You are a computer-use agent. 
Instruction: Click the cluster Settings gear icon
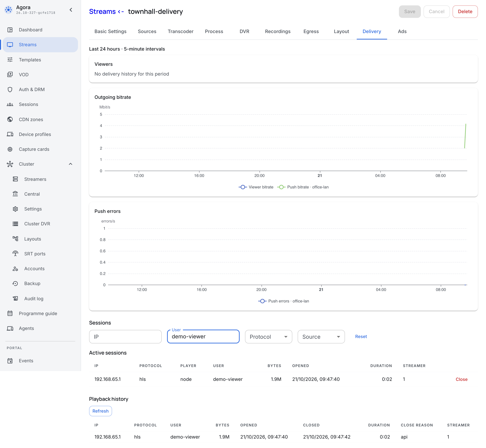[x=15, y=209]
